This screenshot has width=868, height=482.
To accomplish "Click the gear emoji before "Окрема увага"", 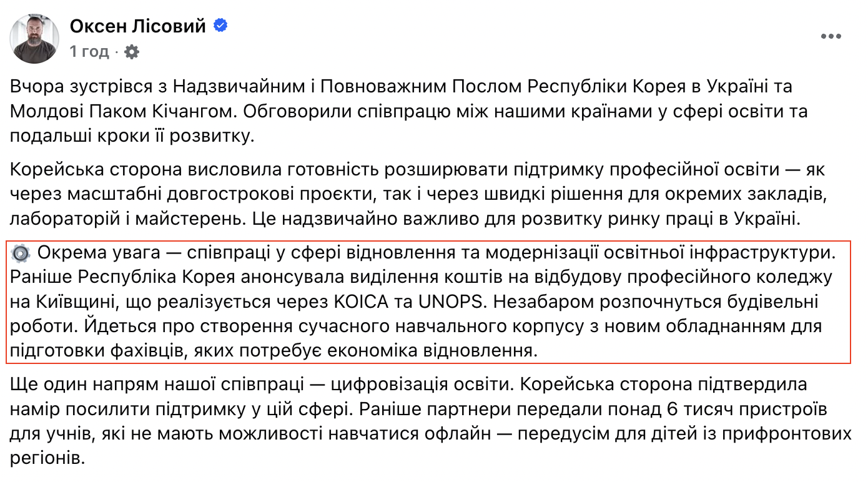I will coord(21,253).
